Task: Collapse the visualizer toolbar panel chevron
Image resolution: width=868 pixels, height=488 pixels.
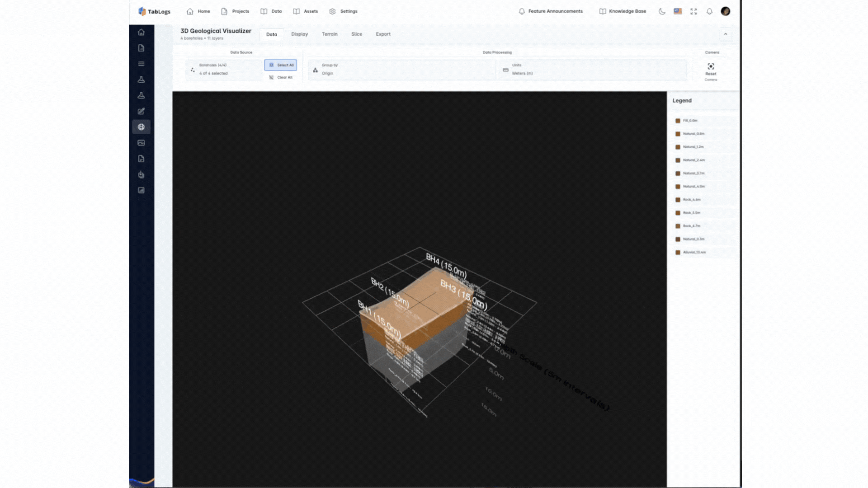Action: pyautogui.click(x=726, y=34)
